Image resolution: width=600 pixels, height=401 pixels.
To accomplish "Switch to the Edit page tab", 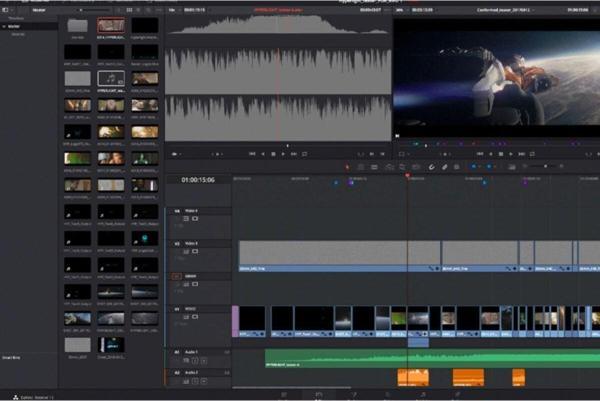I will coord(318,394).
